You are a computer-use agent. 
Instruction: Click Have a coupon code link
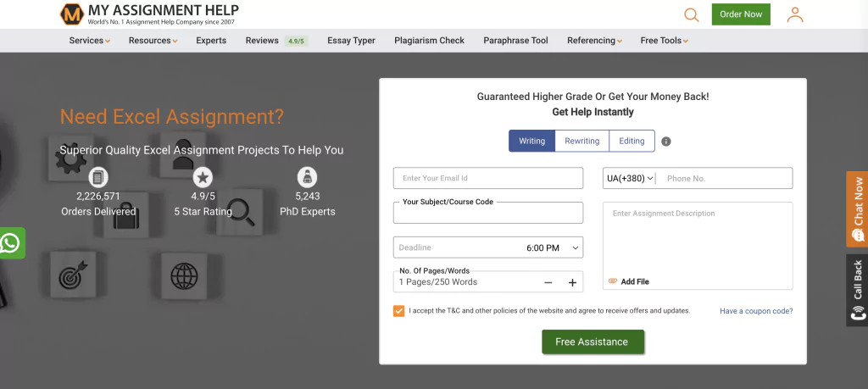point(756,311)
